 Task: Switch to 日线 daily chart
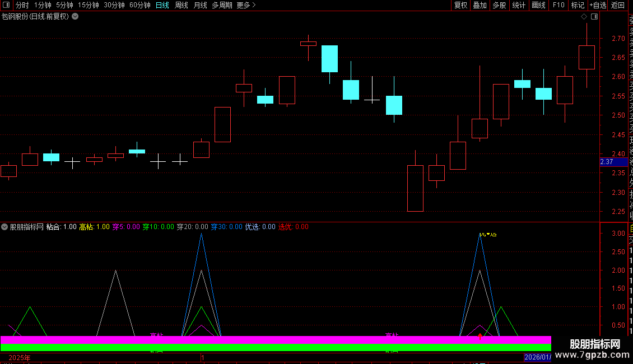click(162, 5)
